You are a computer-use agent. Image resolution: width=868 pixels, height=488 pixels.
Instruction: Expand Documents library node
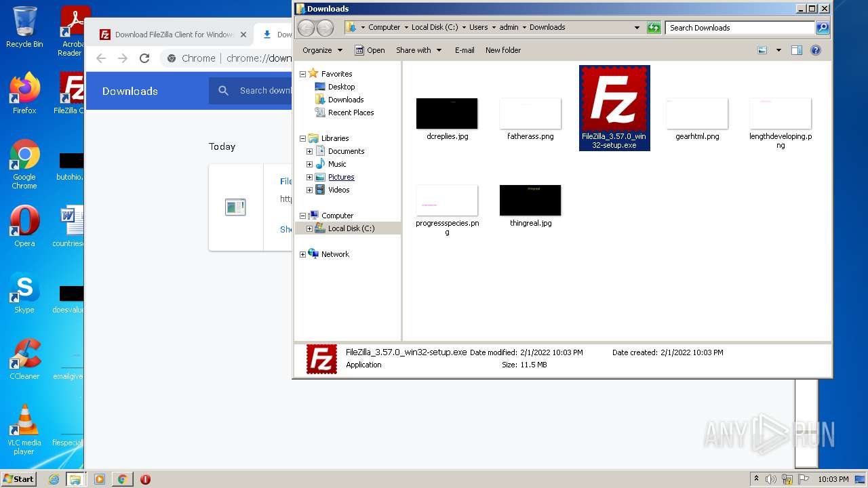(x=310, y=151)
